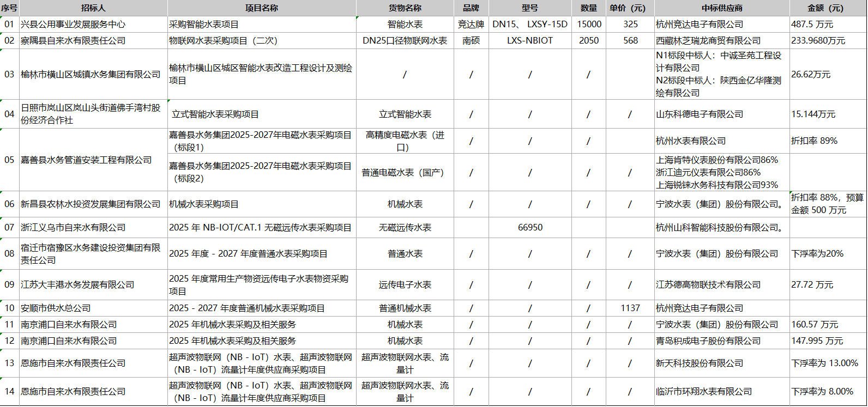The height and width of the screenshot is (407, 868).
Task: Click the cell 机械水表采购项目
Action: [x=262, y=204]
